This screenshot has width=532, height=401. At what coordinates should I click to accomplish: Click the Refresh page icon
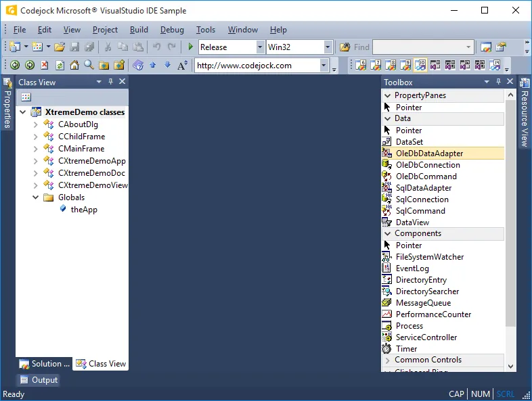(60, 65)
